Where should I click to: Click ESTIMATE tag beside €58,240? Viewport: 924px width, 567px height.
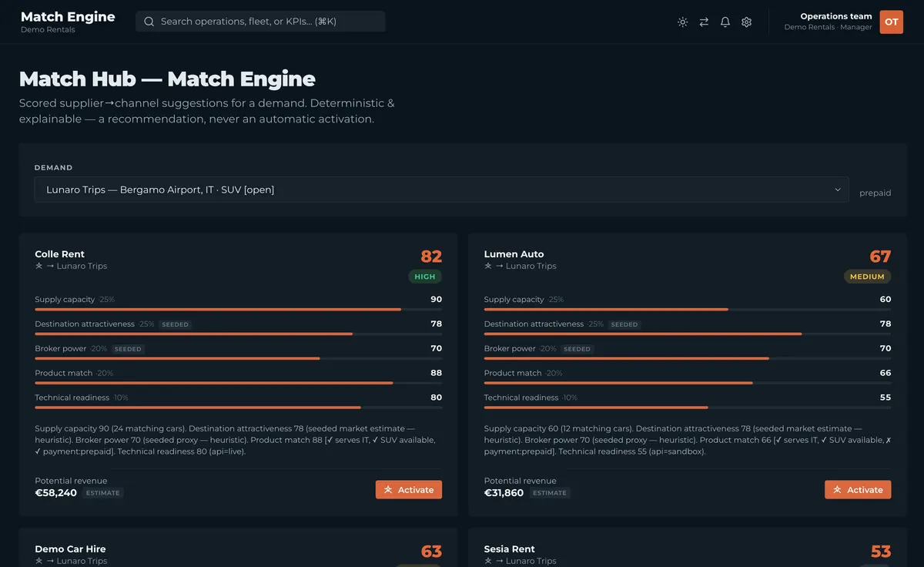tap(103, 493)
